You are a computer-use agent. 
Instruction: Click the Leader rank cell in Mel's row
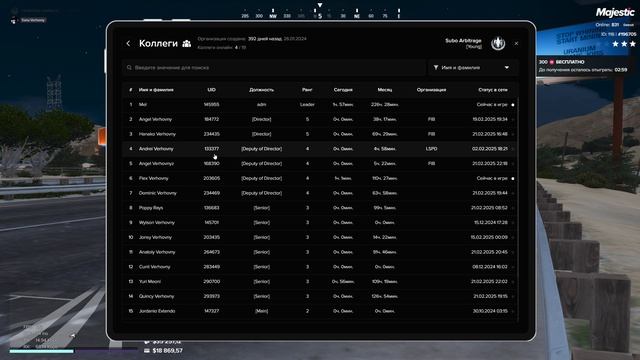[307, 104]
